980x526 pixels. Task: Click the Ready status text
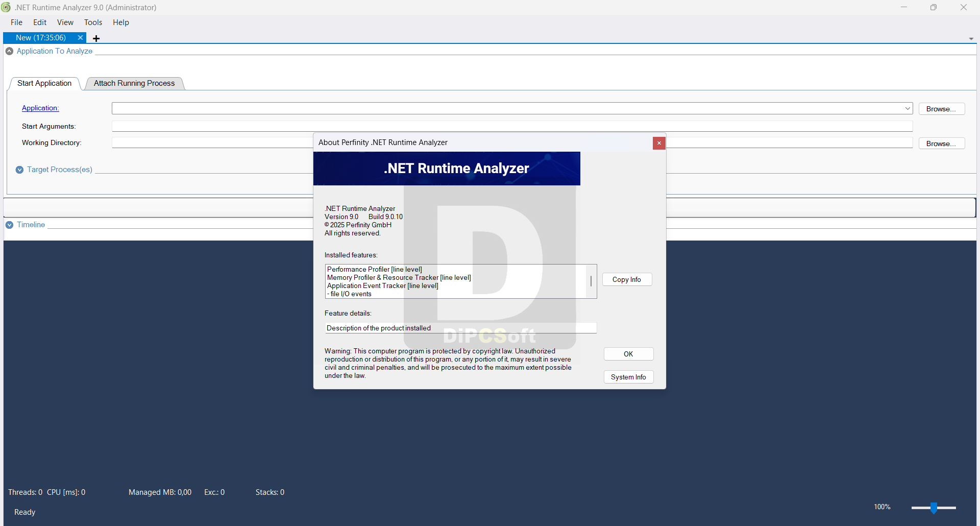pos(24,512)
